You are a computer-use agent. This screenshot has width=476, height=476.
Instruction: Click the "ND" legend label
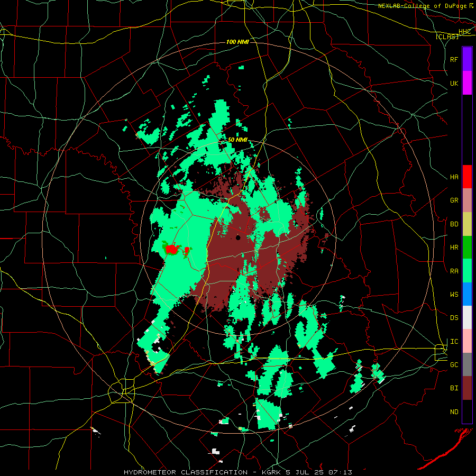click(454, 412)
